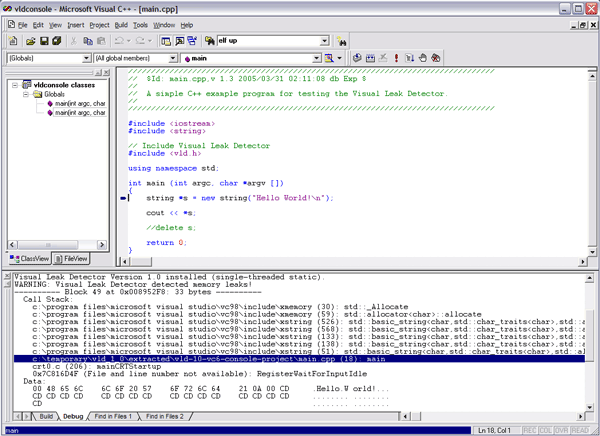
Task: Select the Build output tab
Action: point(45,415)
